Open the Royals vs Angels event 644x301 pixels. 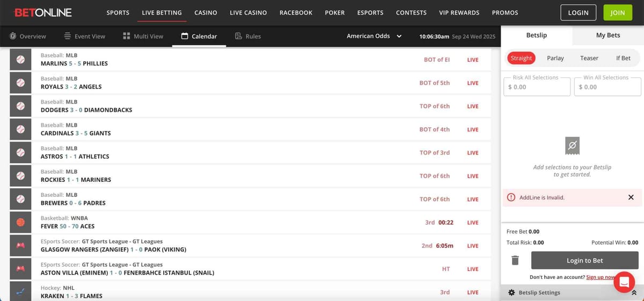pyautogui.click(x=250, y=83)
